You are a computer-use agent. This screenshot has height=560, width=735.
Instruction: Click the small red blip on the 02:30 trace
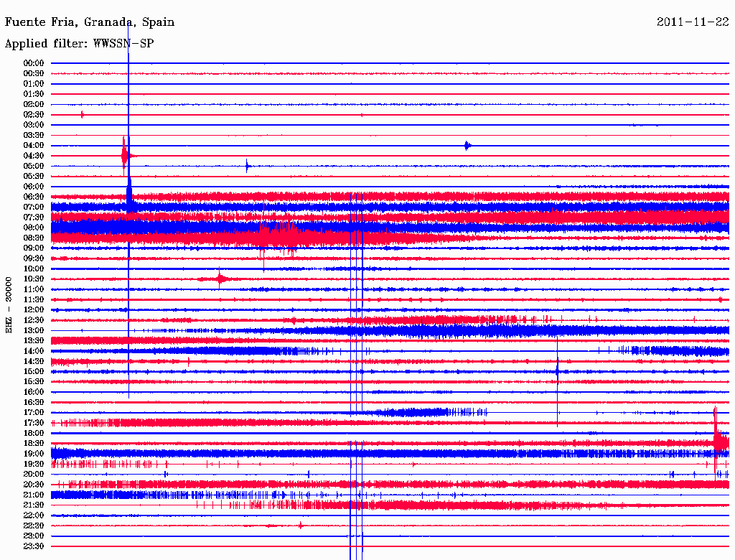coord(83,114)
